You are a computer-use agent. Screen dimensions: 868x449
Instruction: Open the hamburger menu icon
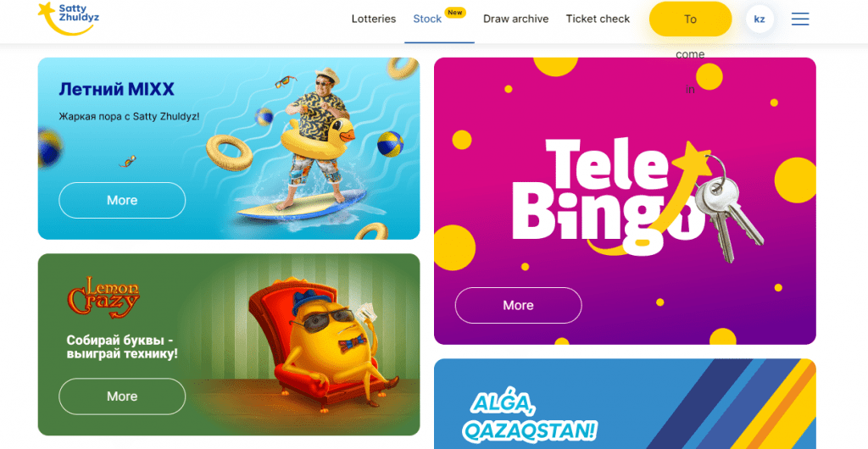point(800,19)
